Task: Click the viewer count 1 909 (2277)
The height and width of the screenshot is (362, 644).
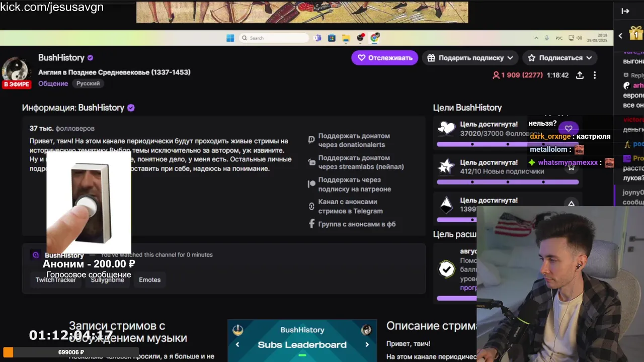Action: click(518, 75)
